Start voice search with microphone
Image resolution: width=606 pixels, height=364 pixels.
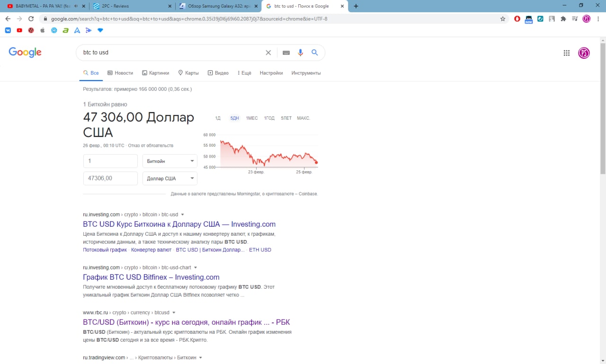300,53
